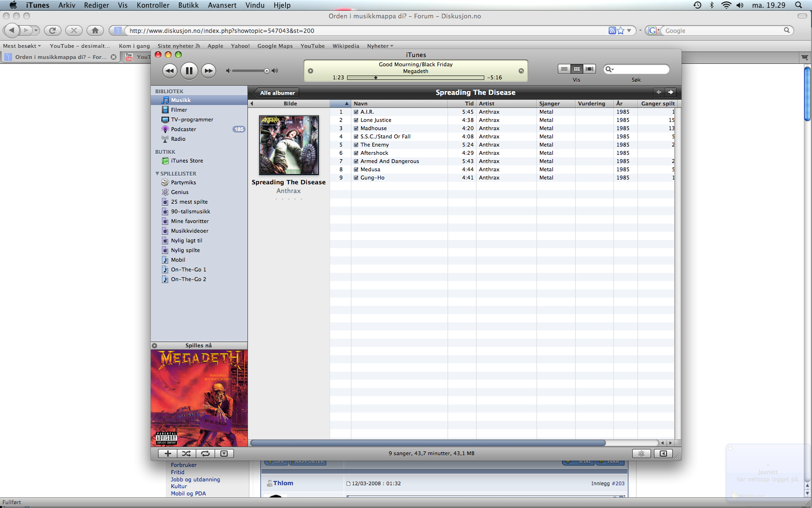Viewport: 812px width, 508px height.
Task: Open the Butikk menu
Action: coord(188,5)
